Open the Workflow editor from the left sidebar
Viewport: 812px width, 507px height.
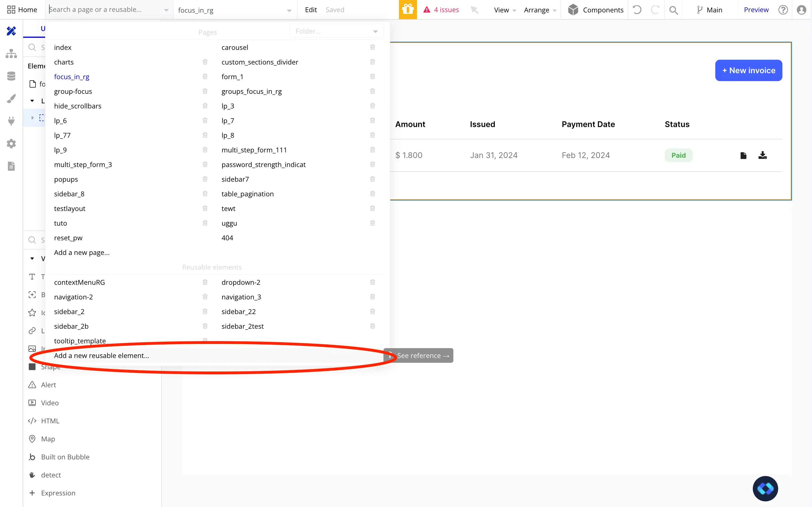pyautogui.click(x=11, y=54)
